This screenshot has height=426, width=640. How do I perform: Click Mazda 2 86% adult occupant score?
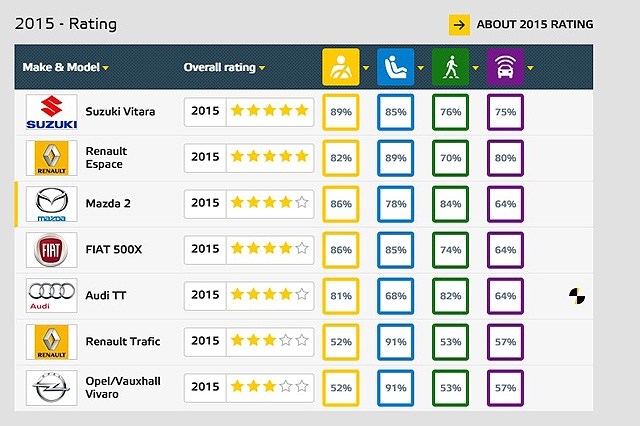click(x=341, y=204)
